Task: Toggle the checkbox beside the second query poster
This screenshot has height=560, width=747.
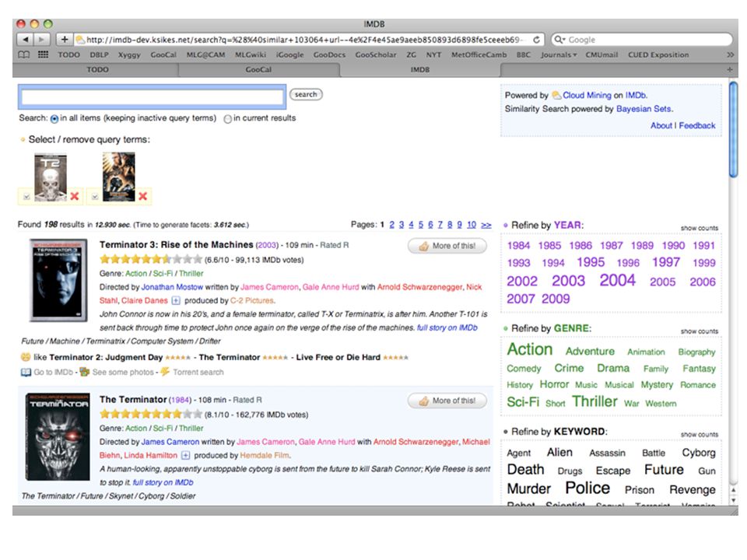Action: (x=95, y=197)
